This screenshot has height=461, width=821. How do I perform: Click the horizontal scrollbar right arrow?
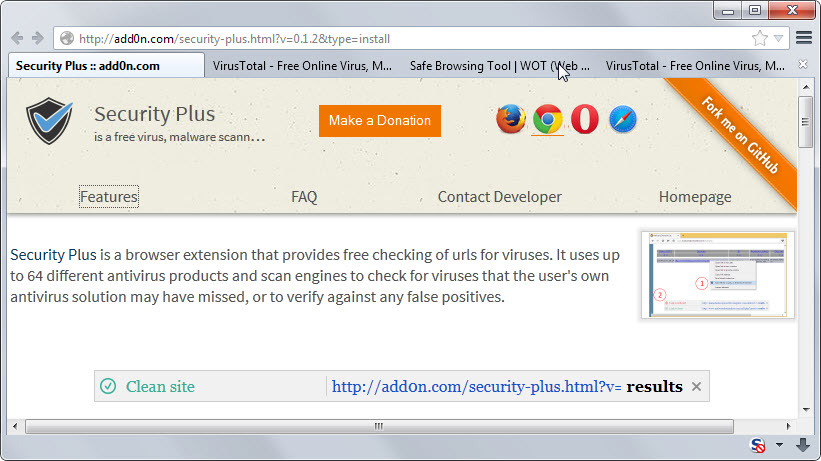789,426
